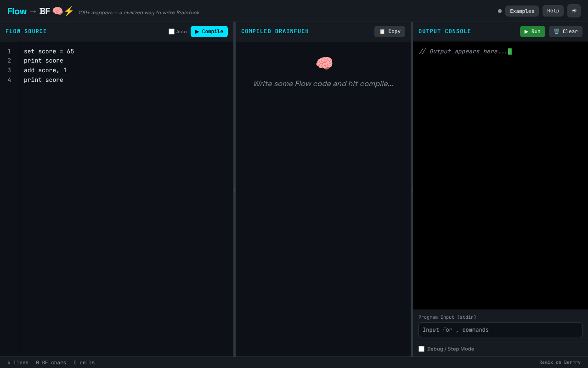Screen dimensions: 588x368
Task: Click the '0 BF chars' status entry
Action: 51,362
